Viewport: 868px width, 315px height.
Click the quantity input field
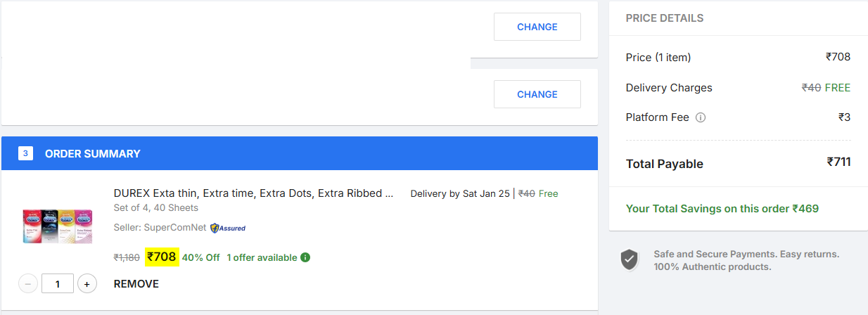click(x=58, y=284)
